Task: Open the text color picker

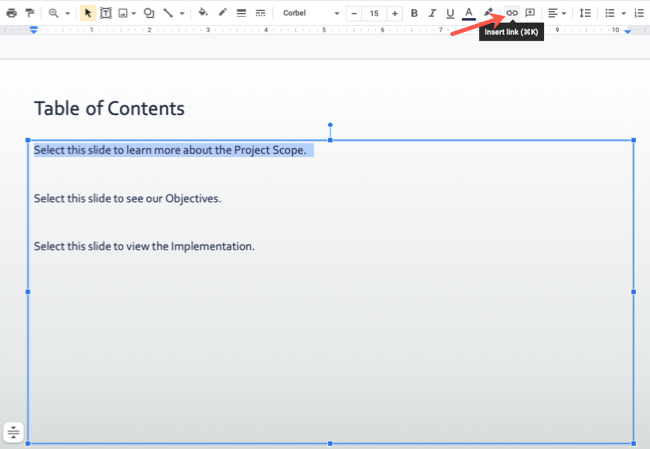Action: (469, 13)
